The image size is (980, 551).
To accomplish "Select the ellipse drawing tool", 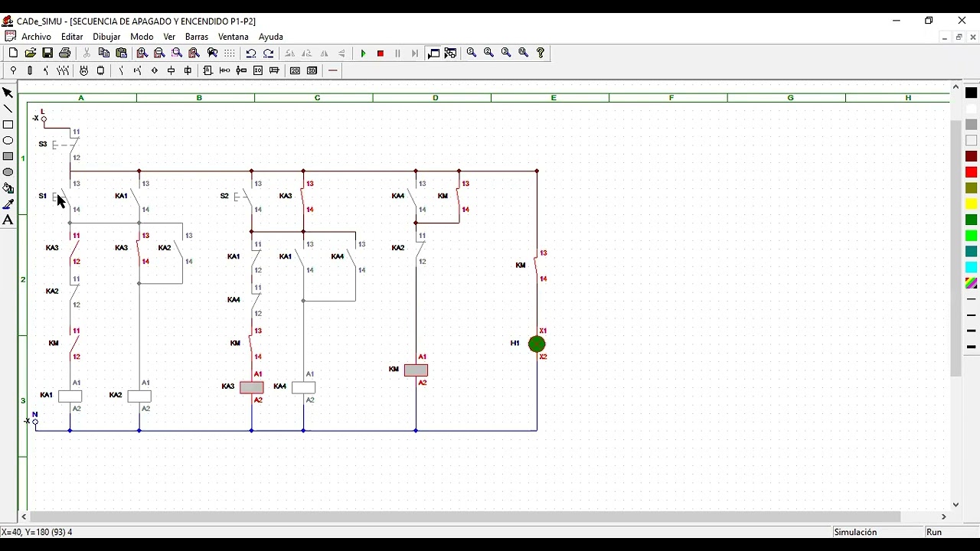I will pyautogui.click(x=8, y=141).
